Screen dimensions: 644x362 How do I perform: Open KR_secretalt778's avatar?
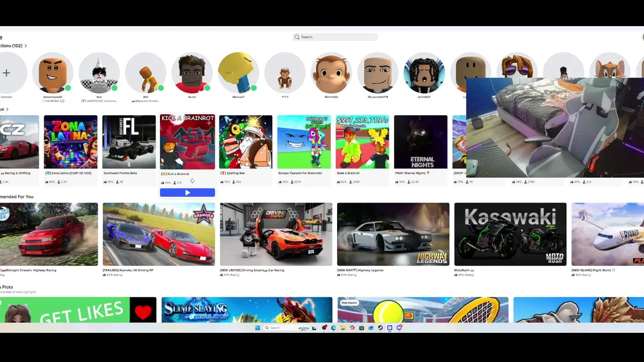pyautogui.click(x=377, y=73)
